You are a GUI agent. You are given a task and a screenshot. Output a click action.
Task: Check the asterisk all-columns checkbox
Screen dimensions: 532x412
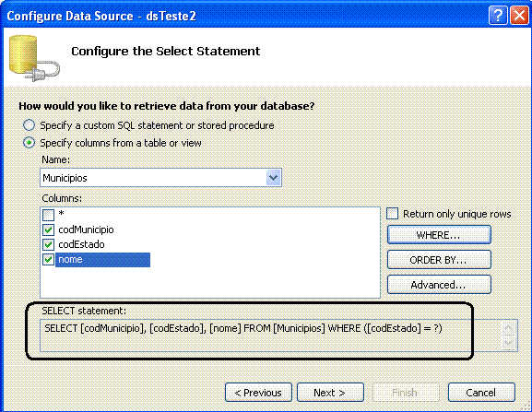click(x=49, y=215)
